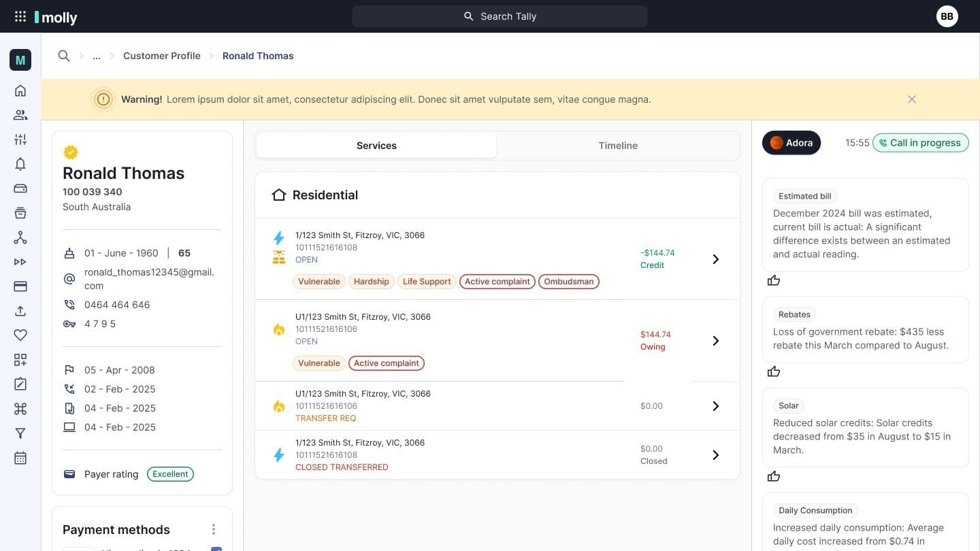
Task: Click the TRANSFER REQ status text
Action: pyautogui.click(x=326, y=418)
